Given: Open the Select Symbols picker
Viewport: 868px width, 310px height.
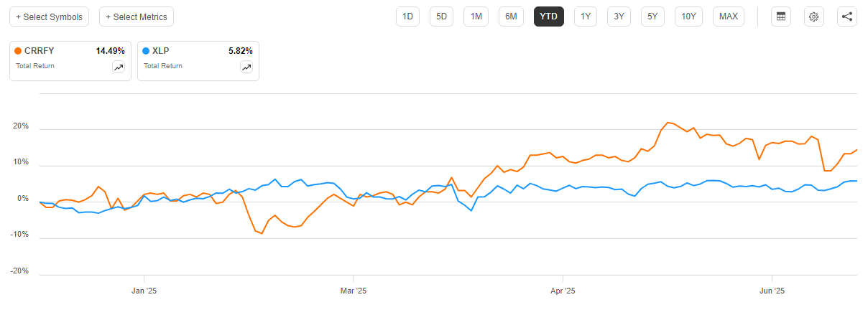Looking at the screenshot, I should pyautogui.click(x=49, y=17).
